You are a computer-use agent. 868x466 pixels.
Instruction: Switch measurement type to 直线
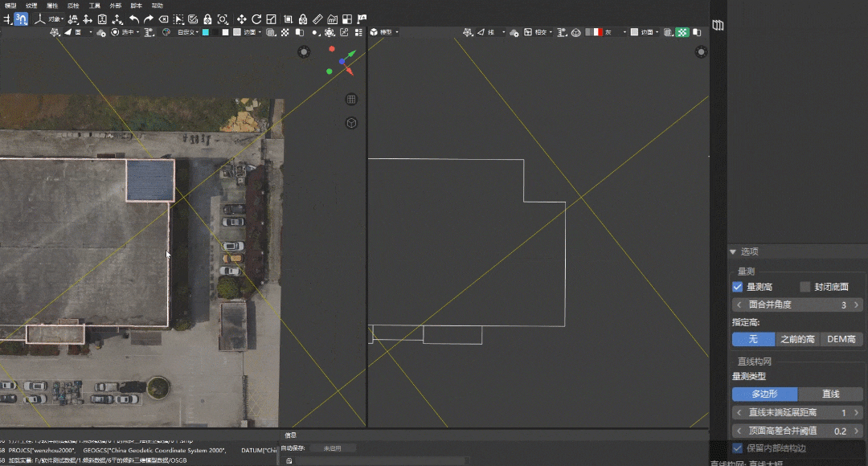point(830,394)
